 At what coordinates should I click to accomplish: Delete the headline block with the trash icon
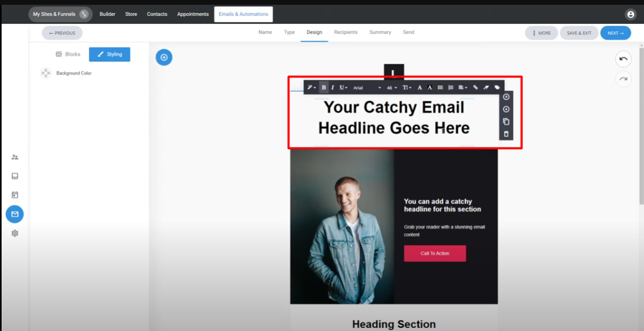pyautogui.click(x=506, y=134)
